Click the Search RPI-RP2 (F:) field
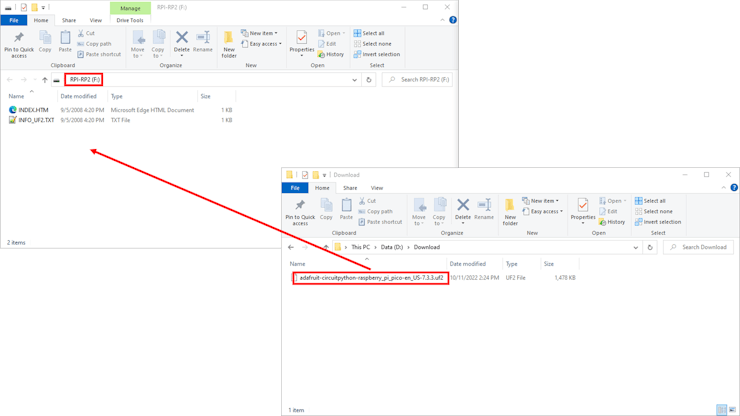Viewport: 740px width, 416px height. pos(417,80)
